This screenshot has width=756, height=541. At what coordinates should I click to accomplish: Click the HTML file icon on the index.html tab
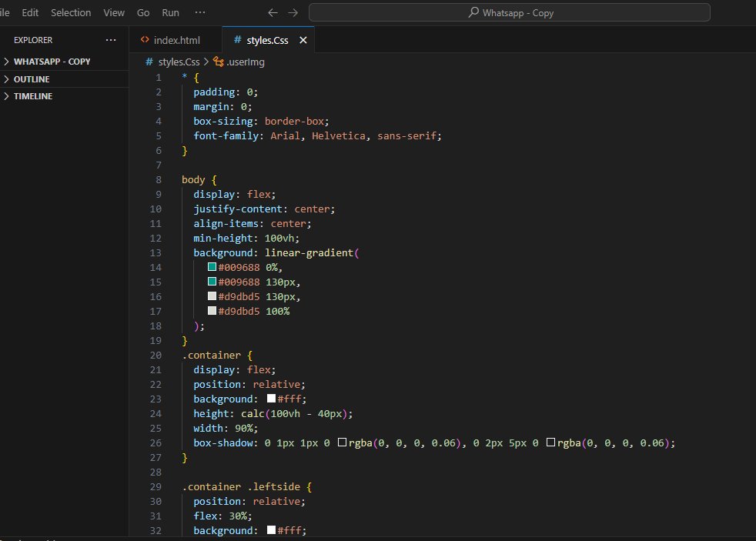pyautogui.click(x=145, y=40)
